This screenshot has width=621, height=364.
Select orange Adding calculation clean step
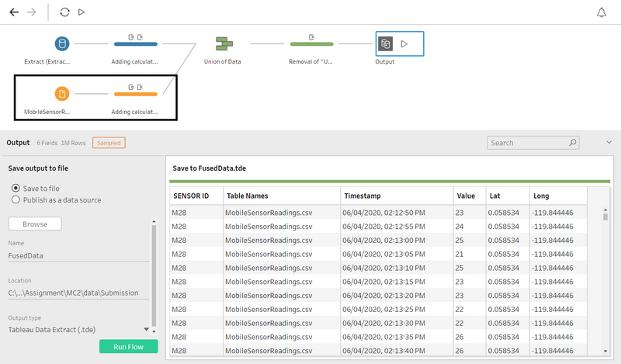136,94
